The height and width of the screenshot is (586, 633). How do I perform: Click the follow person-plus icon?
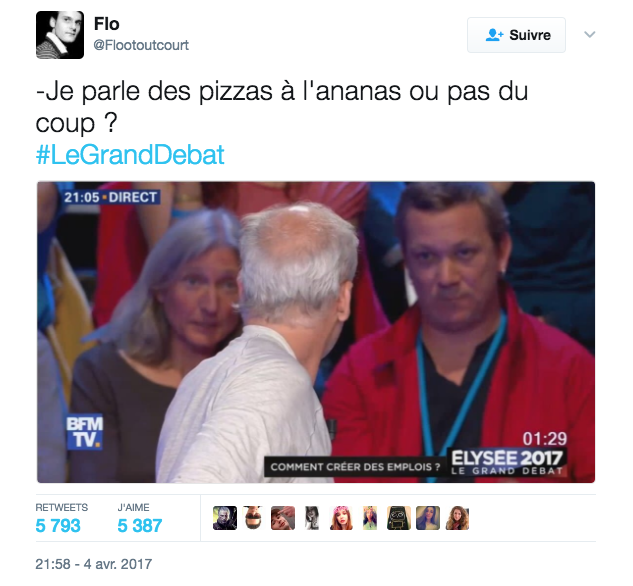494,35
